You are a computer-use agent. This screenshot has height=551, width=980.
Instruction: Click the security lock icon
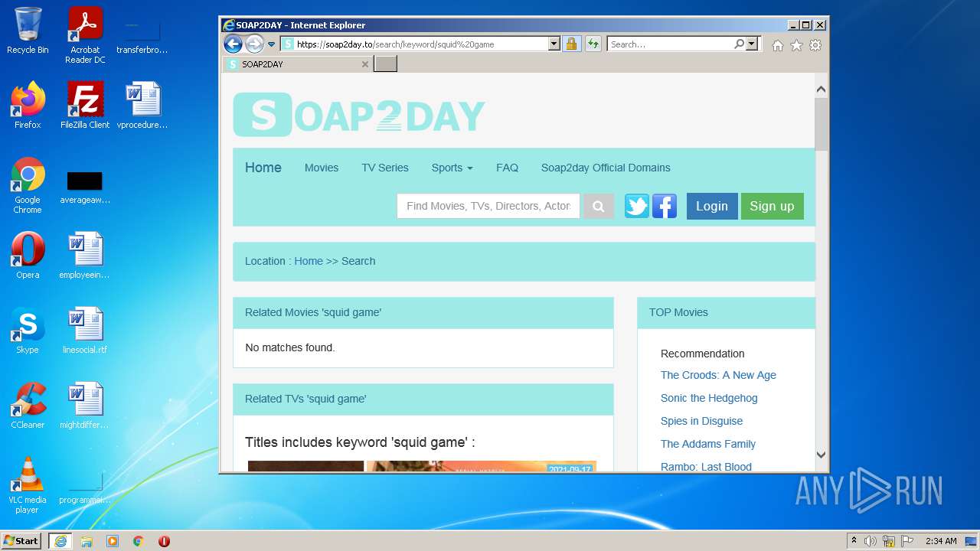click(571, 44)
